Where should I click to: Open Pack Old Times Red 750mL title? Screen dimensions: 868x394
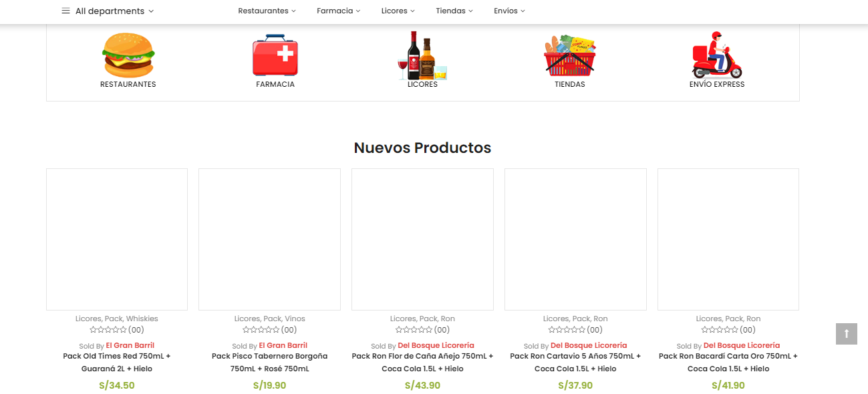pos(117,362)
